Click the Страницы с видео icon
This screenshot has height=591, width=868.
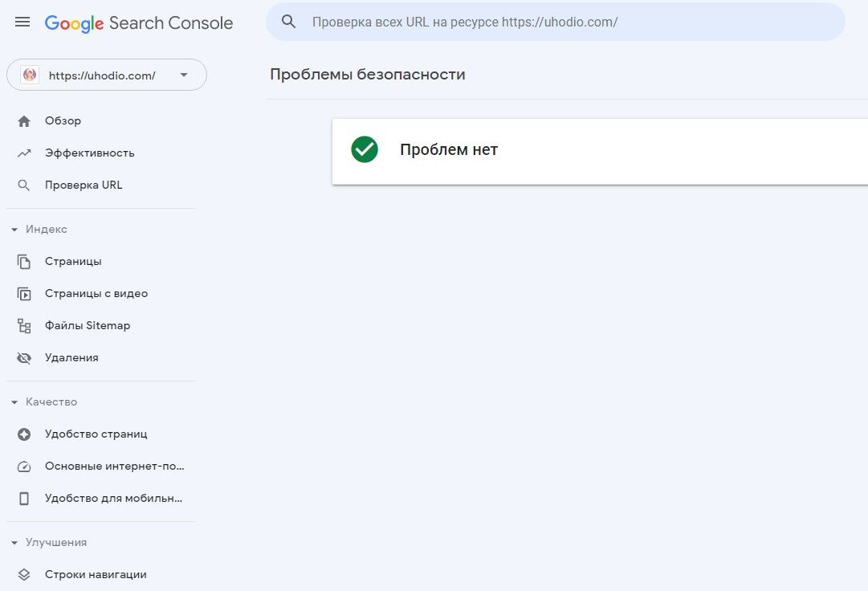coord(24,294)
